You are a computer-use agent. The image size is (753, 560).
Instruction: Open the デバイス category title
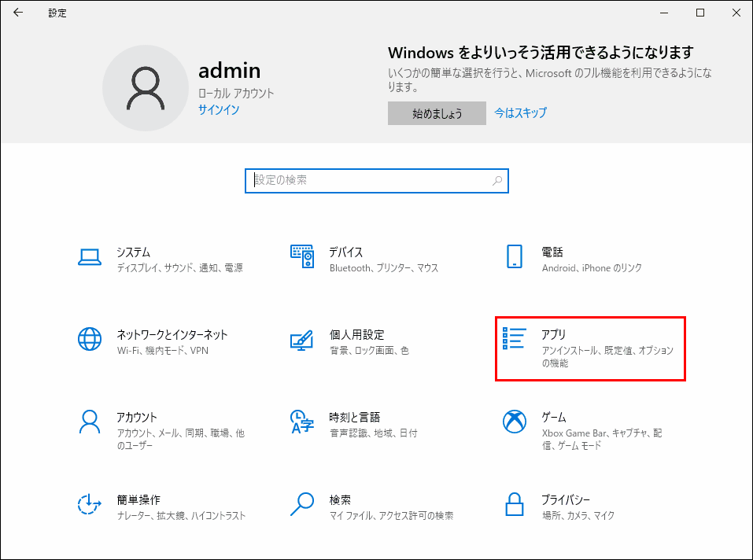click(345, 252)
